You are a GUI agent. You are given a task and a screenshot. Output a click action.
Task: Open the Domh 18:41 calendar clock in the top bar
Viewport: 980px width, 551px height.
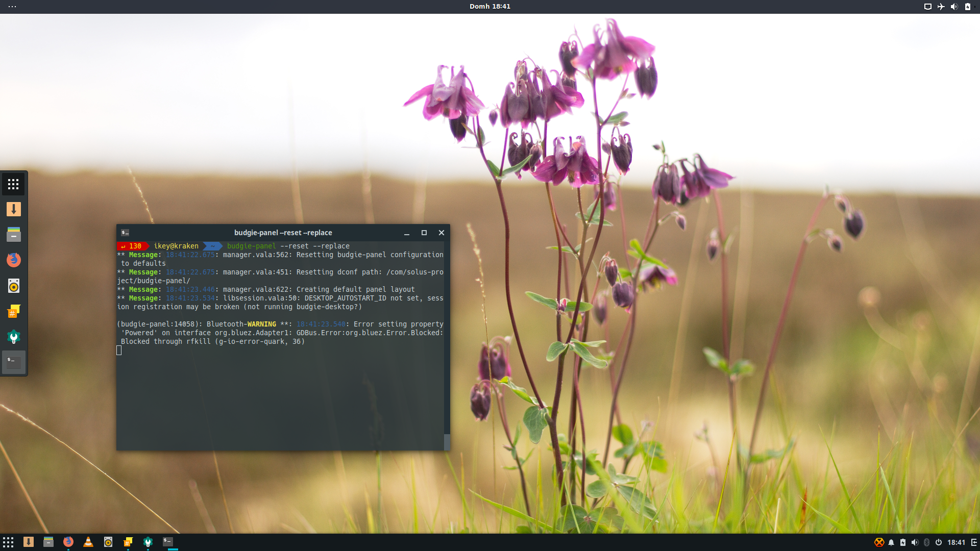[490, 7]
